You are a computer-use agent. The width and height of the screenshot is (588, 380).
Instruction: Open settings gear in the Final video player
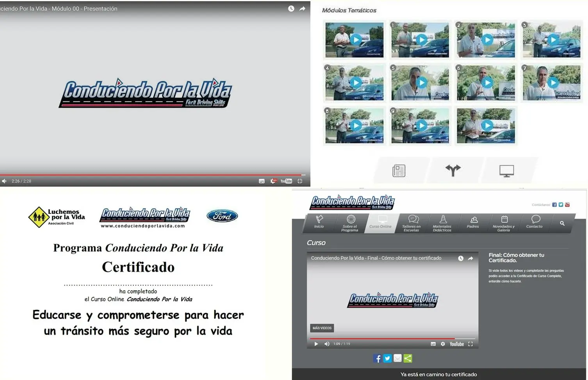pyautogui.click(x=443, y=344)
